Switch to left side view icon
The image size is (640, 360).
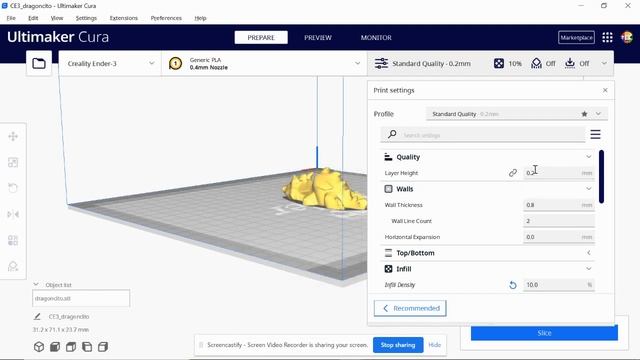pos(87,347)
